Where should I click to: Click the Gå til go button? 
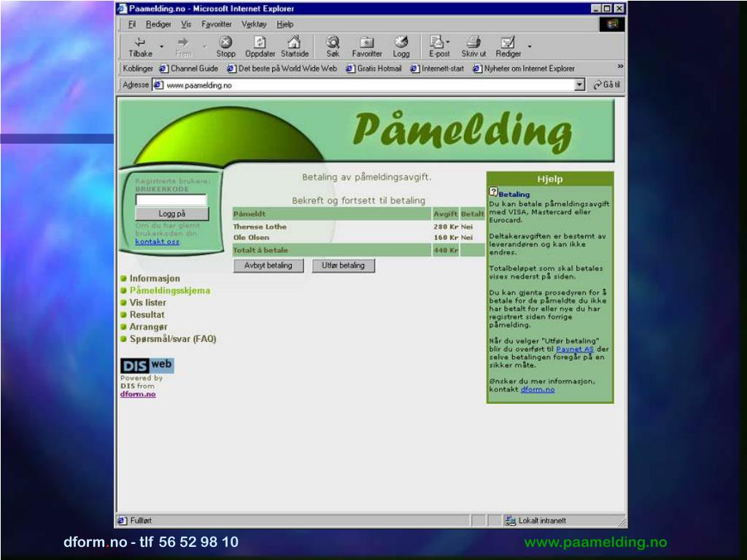(606, 85)
